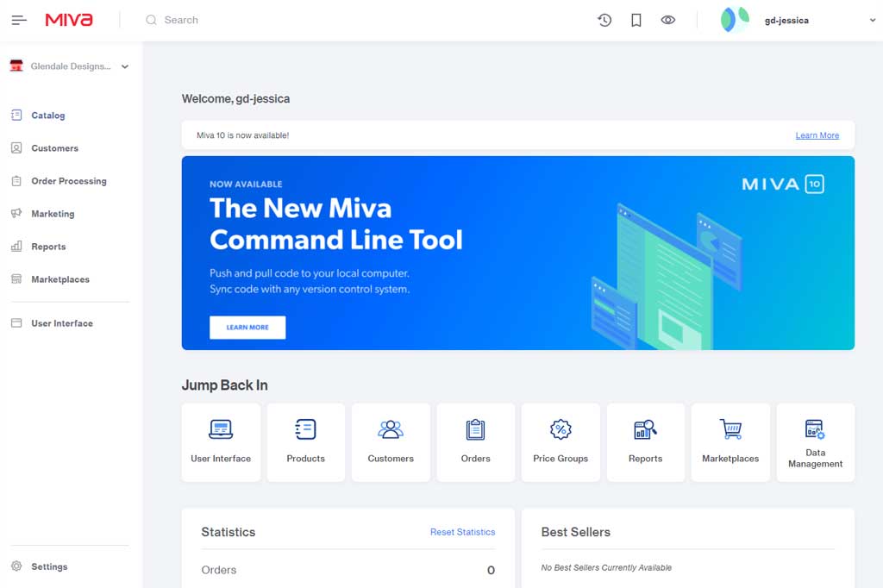Click the Marketing megaphone icon
Viewport: 883px width, 588px height.
tap(16, 214)
